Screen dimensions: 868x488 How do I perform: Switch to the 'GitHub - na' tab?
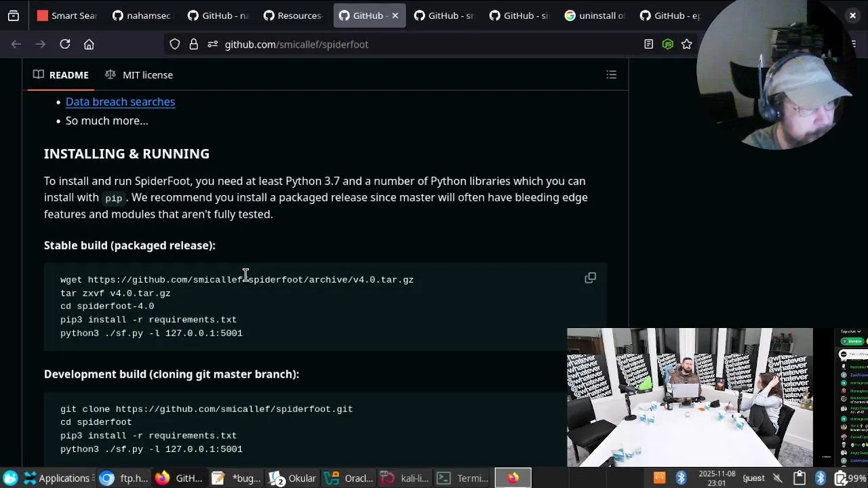(x=218, y=16)
